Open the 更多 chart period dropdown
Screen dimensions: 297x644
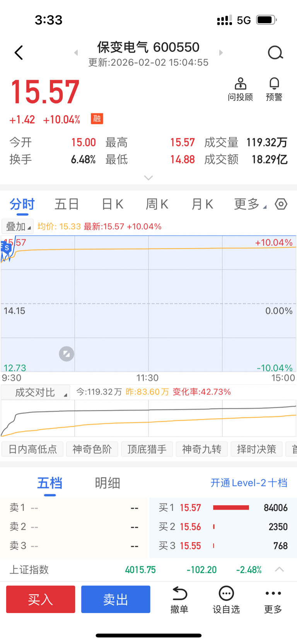(x=250, y=204)
